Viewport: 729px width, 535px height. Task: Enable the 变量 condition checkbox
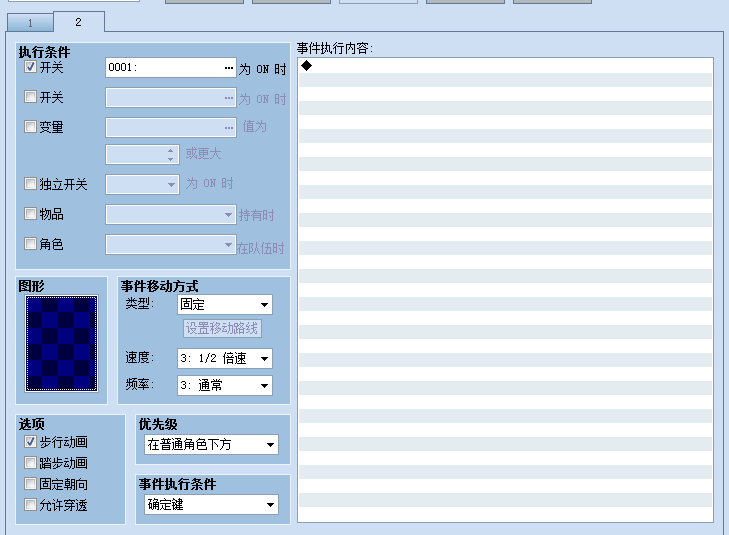[x=30, y=126]
